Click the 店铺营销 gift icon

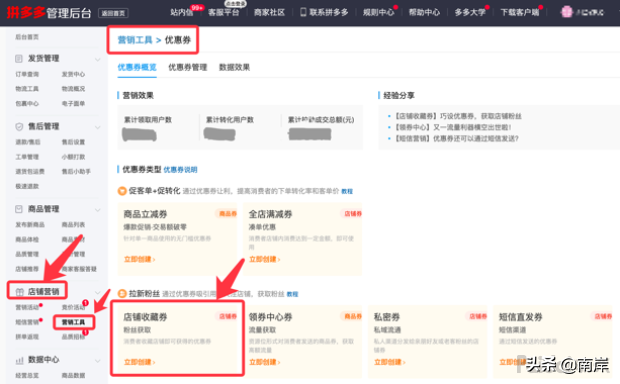coord(19,292)
